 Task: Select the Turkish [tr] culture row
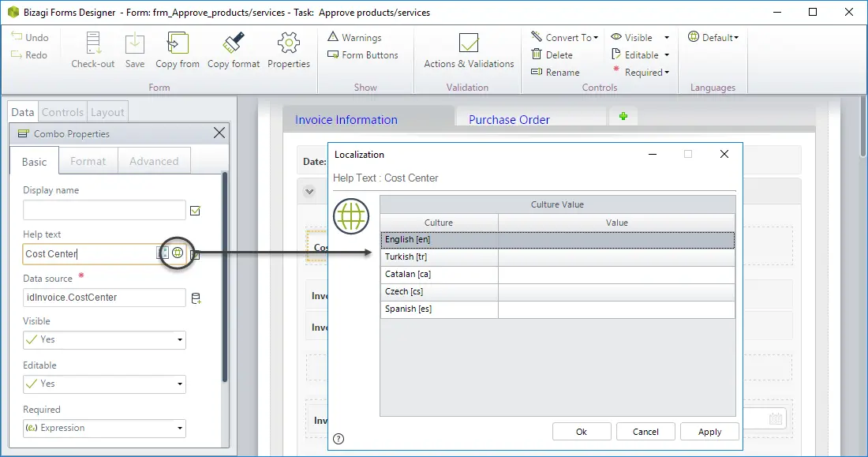[x=557, y=257]
